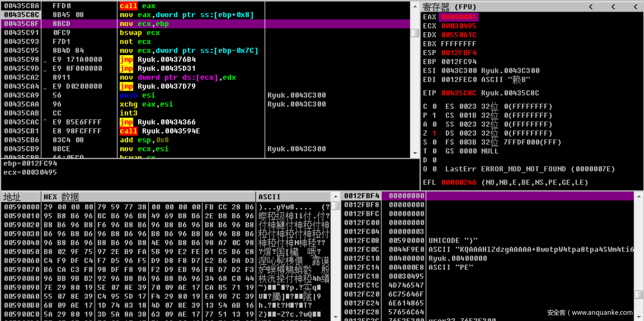This screenshot has height=321, width=644.
Task: Select the add esp,0x8 instruction
Action: click(x=144, y=140)
